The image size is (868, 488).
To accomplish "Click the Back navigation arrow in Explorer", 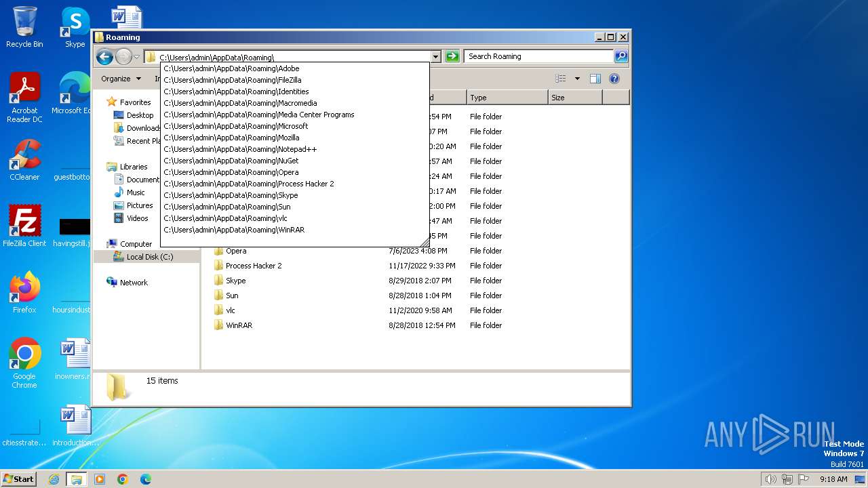I will coord(104,57).
